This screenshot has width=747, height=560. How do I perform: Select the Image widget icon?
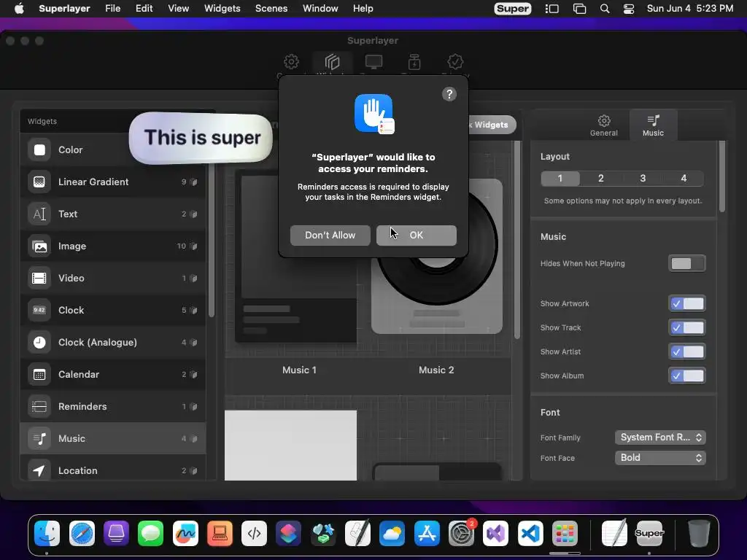click(39, 246)
